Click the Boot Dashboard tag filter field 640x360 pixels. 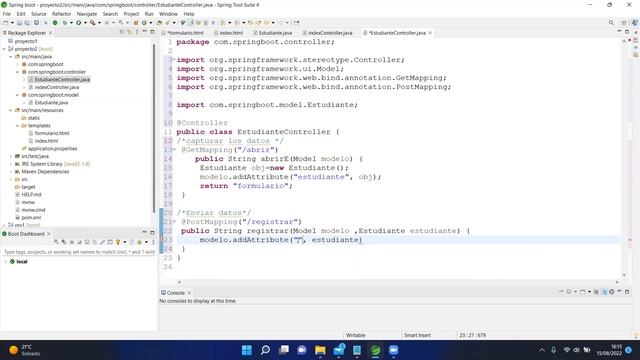click(x=79, y=252)
